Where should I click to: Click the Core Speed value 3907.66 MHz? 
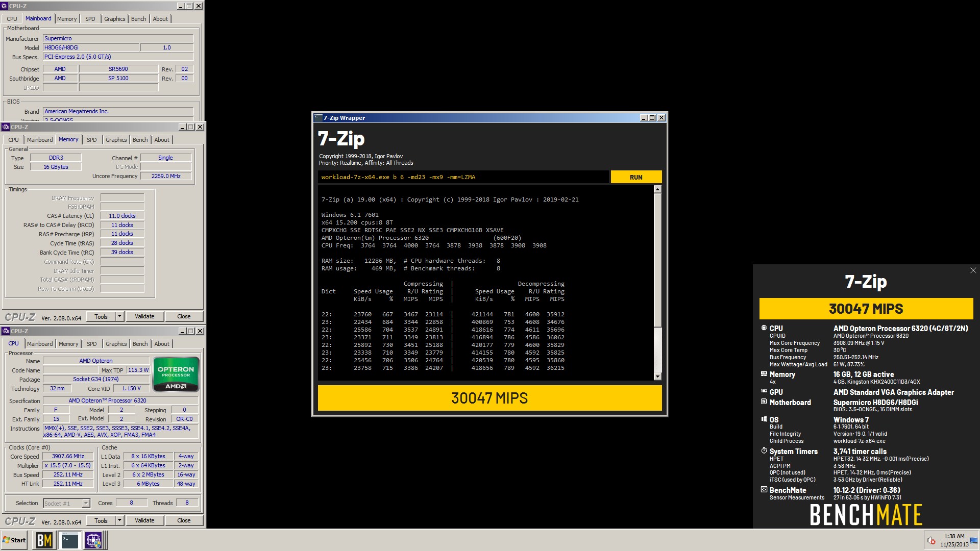[68, 456]
